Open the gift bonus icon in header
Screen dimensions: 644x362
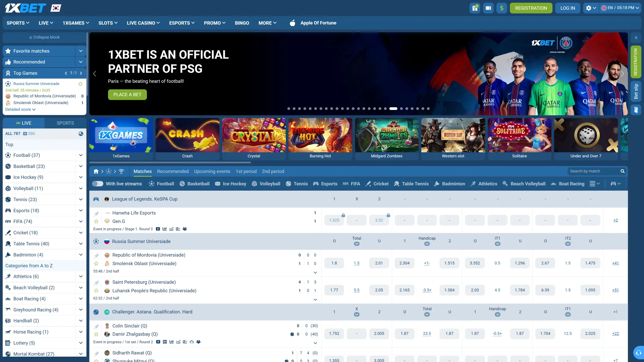tap(475, 8)
